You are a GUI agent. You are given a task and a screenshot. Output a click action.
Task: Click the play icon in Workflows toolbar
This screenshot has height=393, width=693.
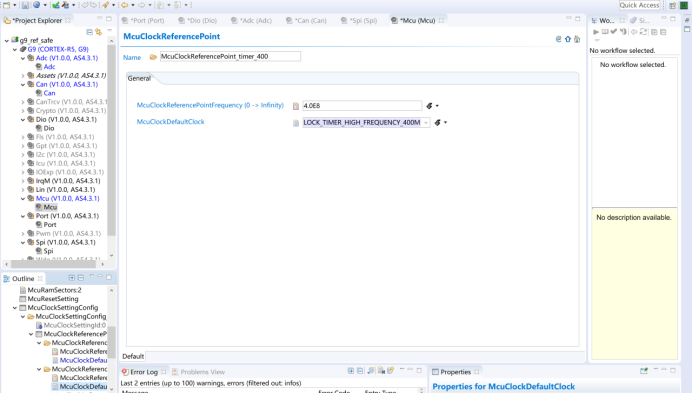coord(596,32)
